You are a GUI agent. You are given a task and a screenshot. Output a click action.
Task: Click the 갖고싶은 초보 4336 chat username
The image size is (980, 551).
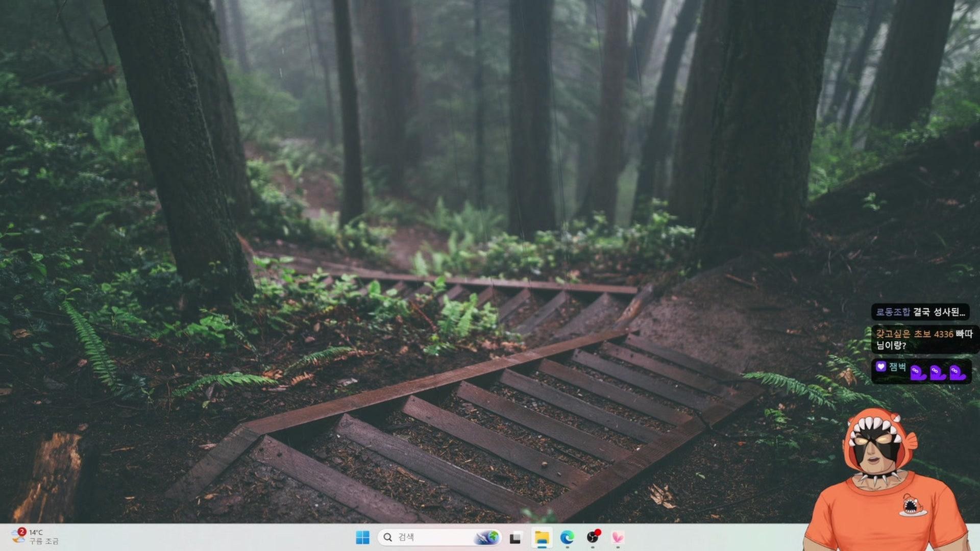pos(914,334)
